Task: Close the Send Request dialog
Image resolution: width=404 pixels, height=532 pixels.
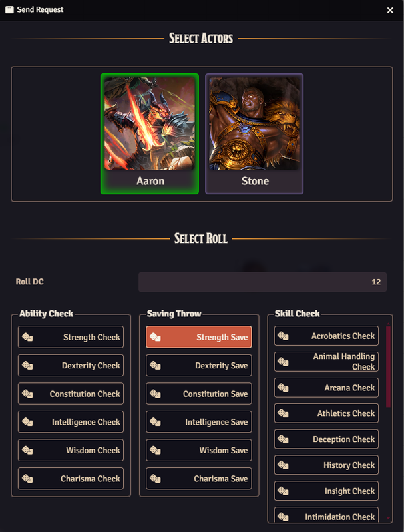Action: [390, 10]
